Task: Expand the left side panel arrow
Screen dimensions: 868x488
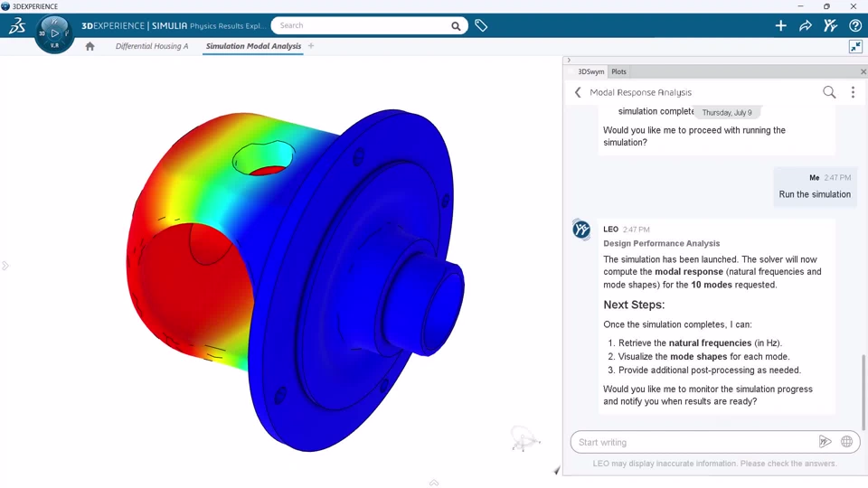Action: tap(5, 266)
